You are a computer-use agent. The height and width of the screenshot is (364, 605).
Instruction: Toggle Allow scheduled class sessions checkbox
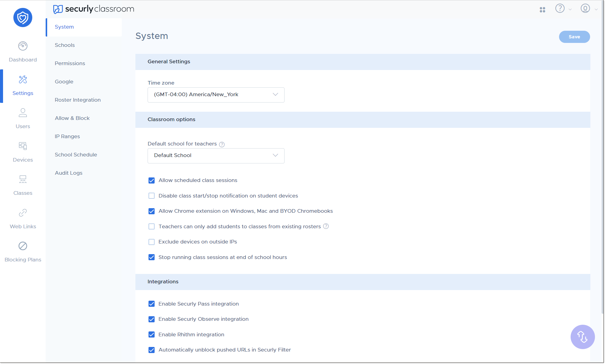tap(151, 180)
